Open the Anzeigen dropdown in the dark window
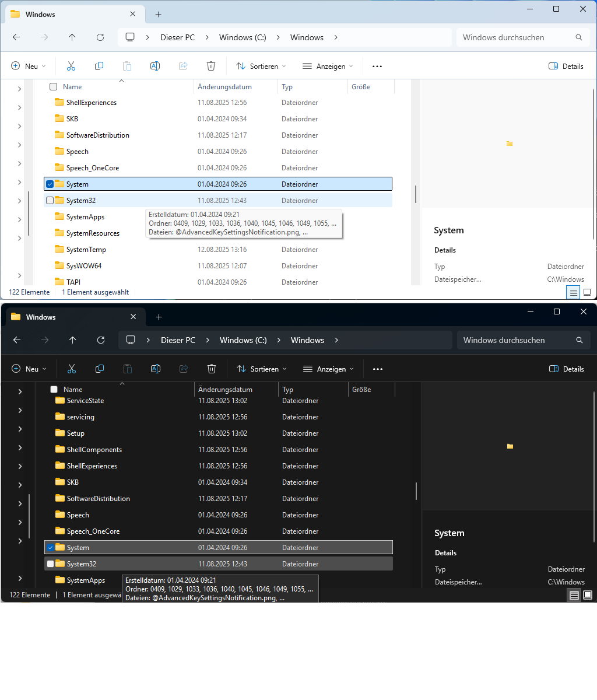597x700 pixels. pyautogui.click(x=328, y=369)
